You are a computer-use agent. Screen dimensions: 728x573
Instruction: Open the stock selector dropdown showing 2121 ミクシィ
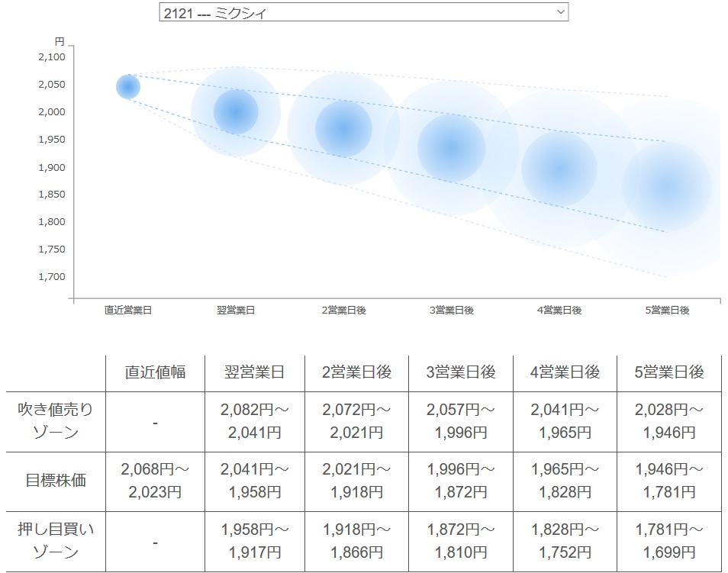(x=363, y=12)
